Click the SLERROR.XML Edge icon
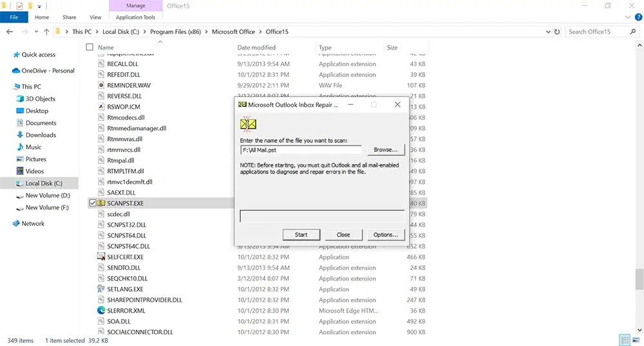644x346 pixels. 101,311
